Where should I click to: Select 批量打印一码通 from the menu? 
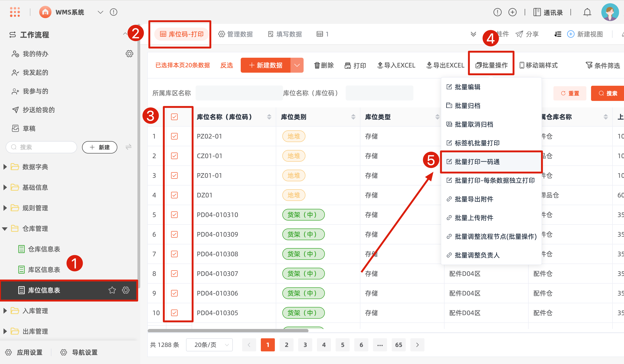coord(477,162)
